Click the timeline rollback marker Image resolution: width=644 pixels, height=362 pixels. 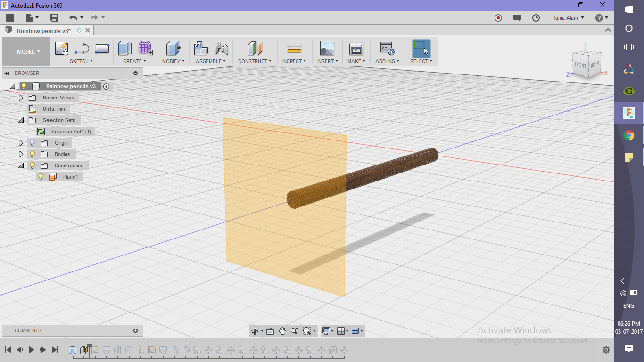click(x=89, y=349)
